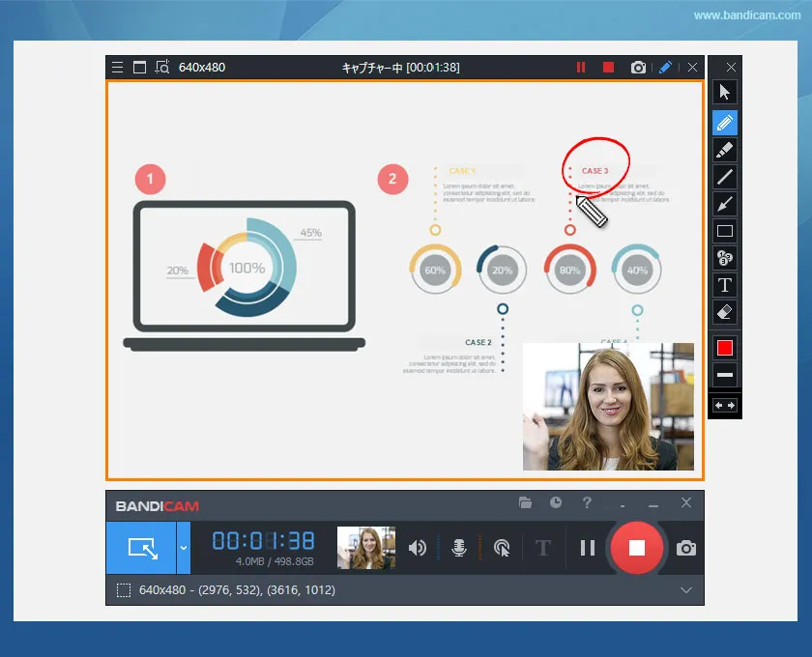The height and width of the screenshot is (657, 812).
Task: Select the Arrow tool
Action: pyautogui.click(x=724, y=204)
